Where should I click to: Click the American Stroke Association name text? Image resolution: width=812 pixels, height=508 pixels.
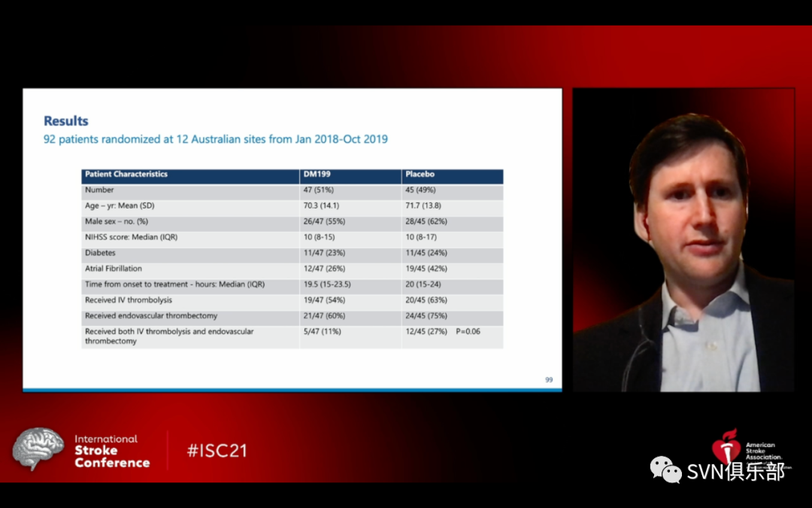(x=764, y=452)
